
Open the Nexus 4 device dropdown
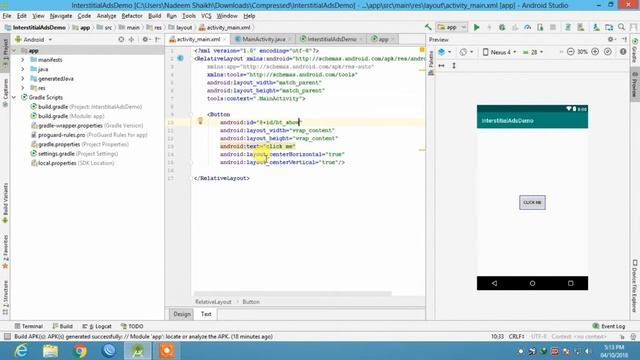click(x=500, y=52)
